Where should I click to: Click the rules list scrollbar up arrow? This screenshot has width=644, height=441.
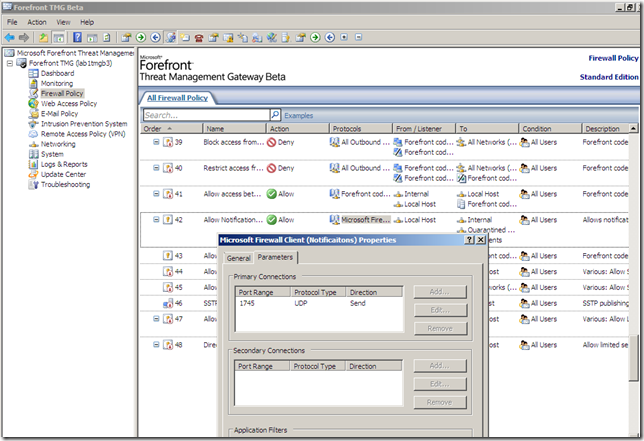click(633, 129)
